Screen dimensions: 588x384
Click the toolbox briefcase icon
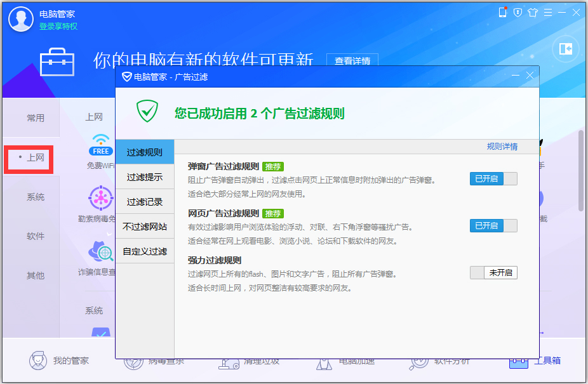[57, 62]
